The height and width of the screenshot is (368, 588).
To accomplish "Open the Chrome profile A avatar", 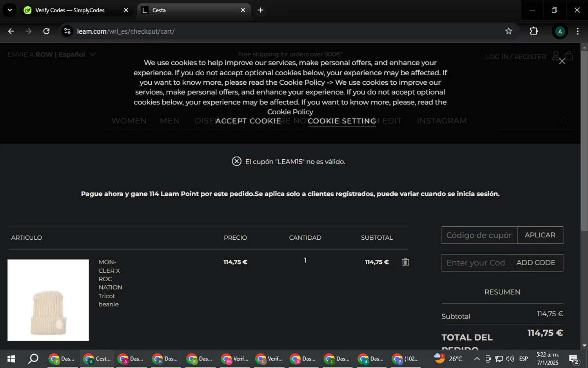I will click(x=560, y=31).
